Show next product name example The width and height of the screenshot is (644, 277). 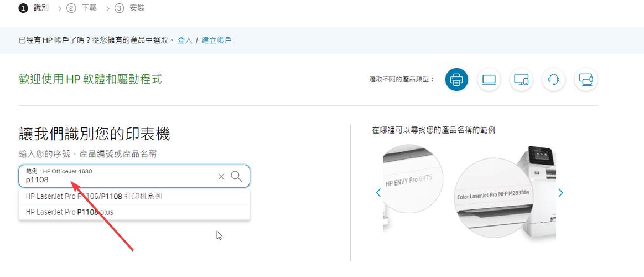point(560,193)
